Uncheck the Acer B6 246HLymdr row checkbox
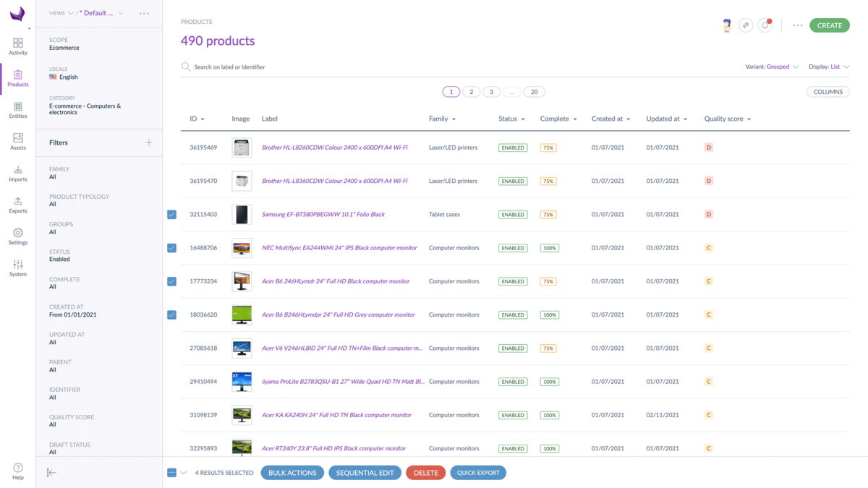Image resolution: width=868 pixels, height=488 pixels. 171,281
